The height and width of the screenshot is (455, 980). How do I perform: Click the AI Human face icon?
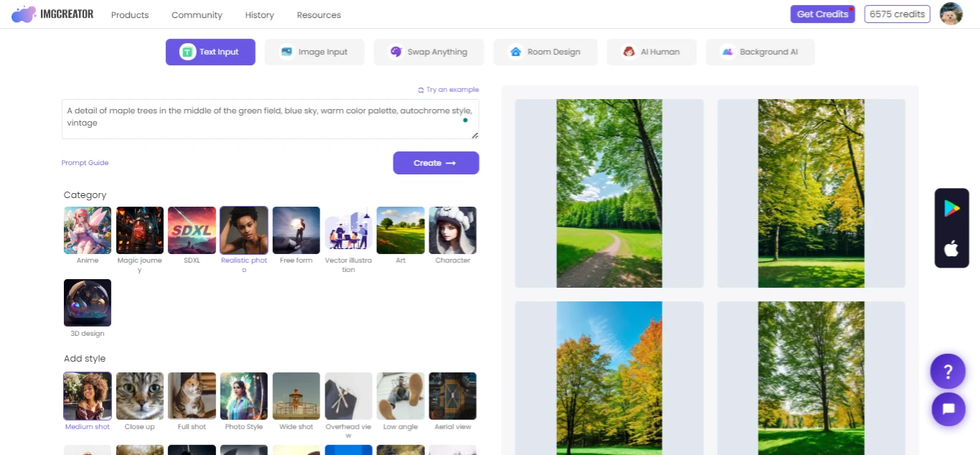pyautogui.click(x=629, y=52)
